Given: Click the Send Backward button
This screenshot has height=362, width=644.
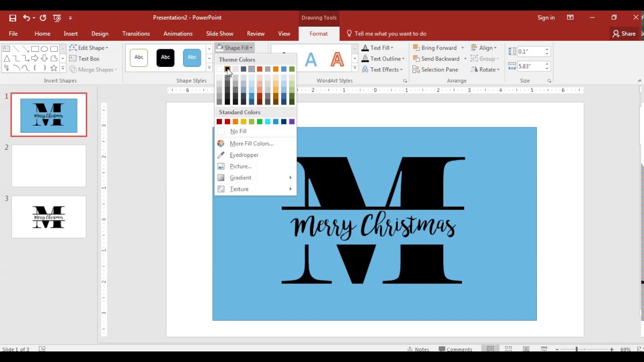Looking at the screenshot, I should 436,59.
